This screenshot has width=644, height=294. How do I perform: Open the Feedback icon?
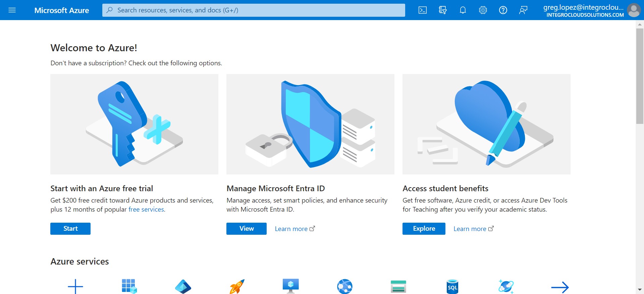click(x=523, y=10)
